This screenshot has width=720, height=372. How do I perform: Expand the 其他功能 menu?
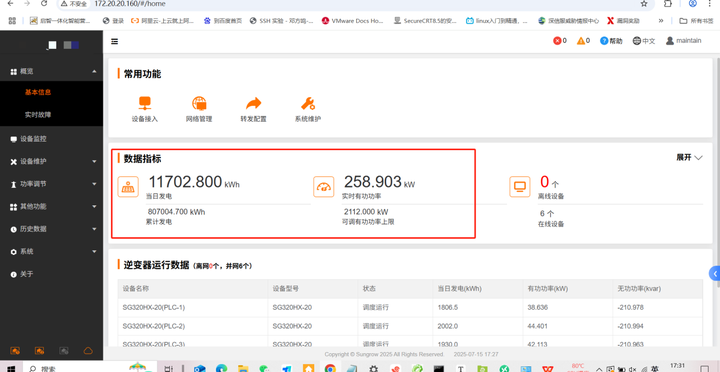51,207
